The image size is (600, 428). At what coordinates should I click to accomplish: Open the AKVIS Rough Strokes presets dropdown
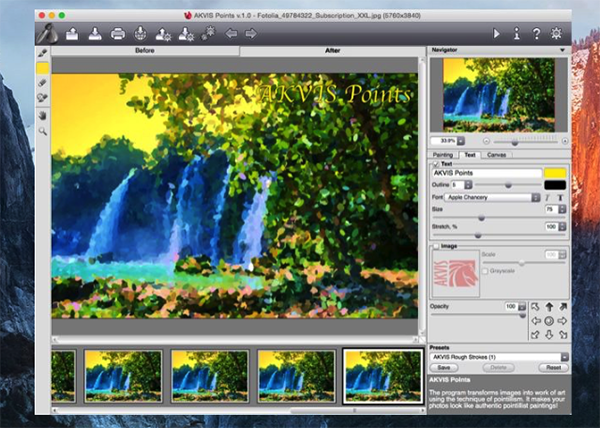pos(499,357)
